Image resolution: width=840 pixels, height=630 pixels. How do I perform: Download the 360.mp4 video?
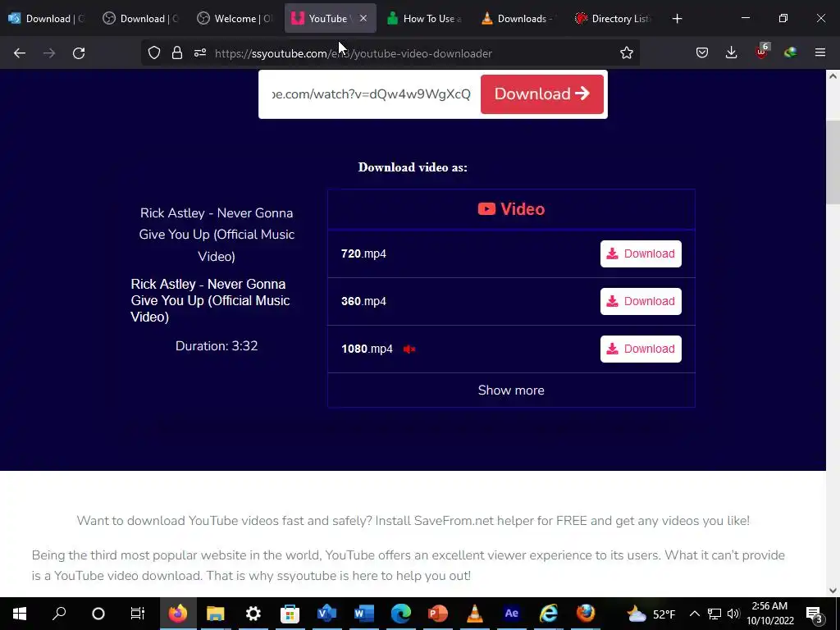tap(641, 301)
